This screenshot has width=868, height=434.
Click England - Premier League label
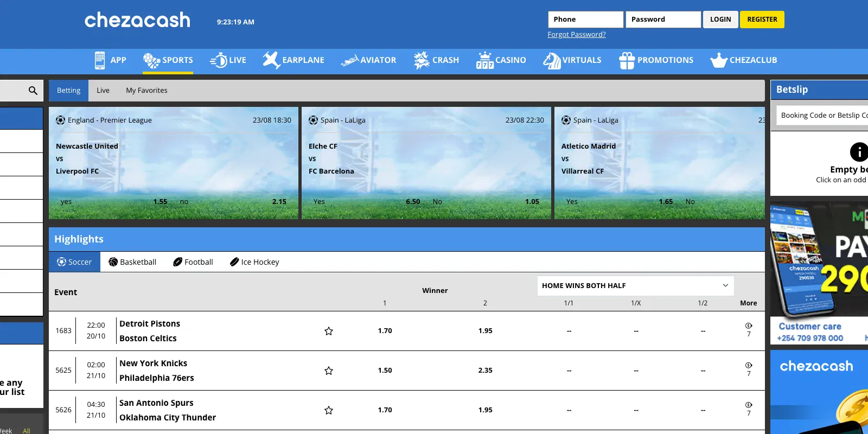(110, 120)
